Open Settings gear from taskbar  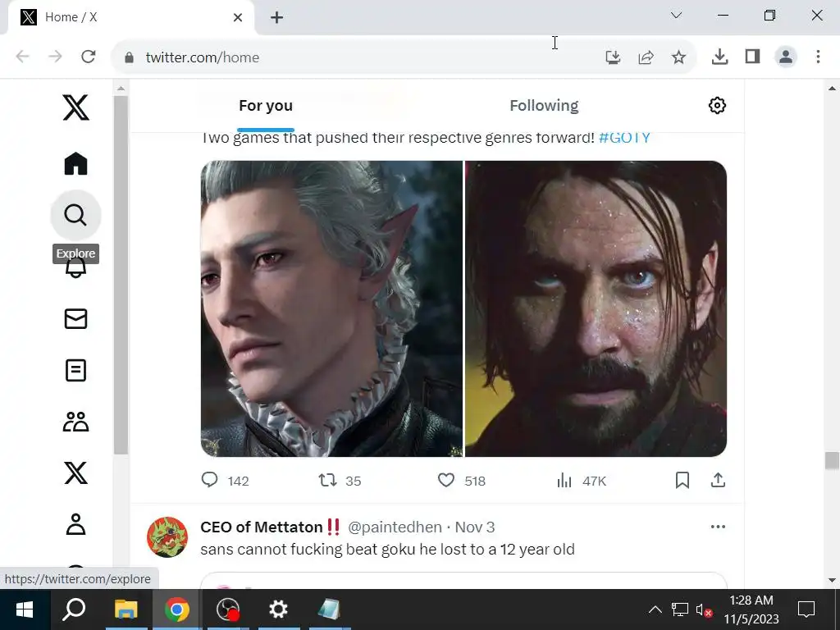tap(278, 609)
